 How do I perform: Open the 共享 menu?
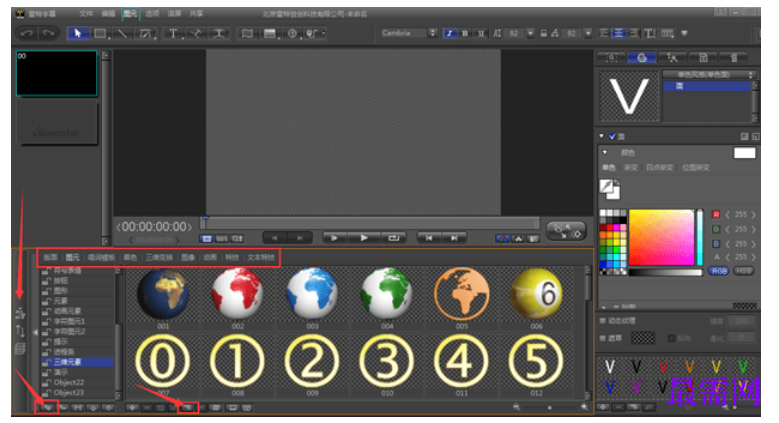point(196,13)
